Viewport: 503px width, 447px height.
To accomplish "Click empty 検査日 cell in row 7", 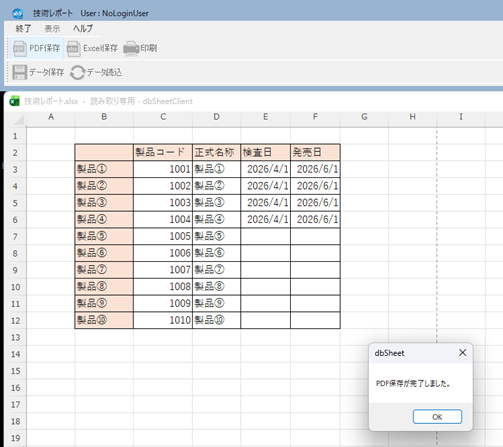I will 265,236.
